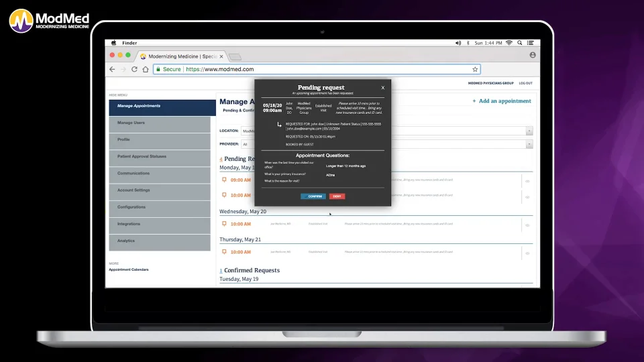The image size is (644, 362).
Task: Go to Communications section
Action: [x=160, y=175]
